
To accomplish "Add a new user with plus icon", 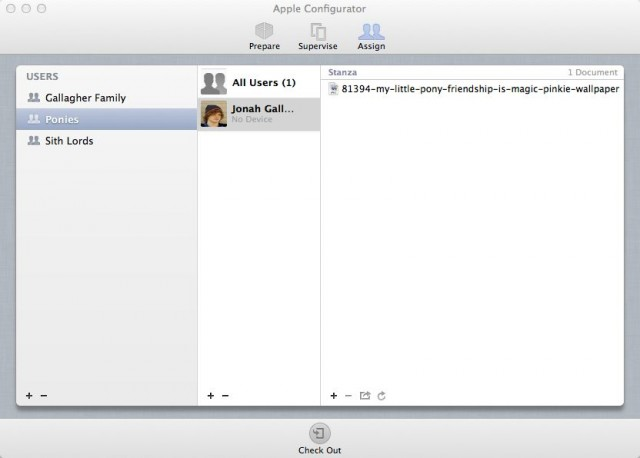I will 210,396.
